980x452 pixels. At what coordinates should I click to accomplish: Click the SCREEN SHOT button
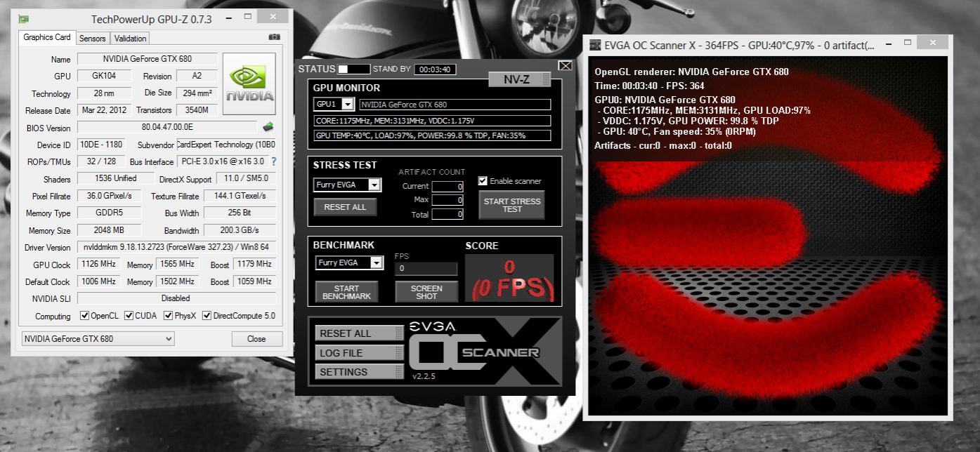coord(426,292)
